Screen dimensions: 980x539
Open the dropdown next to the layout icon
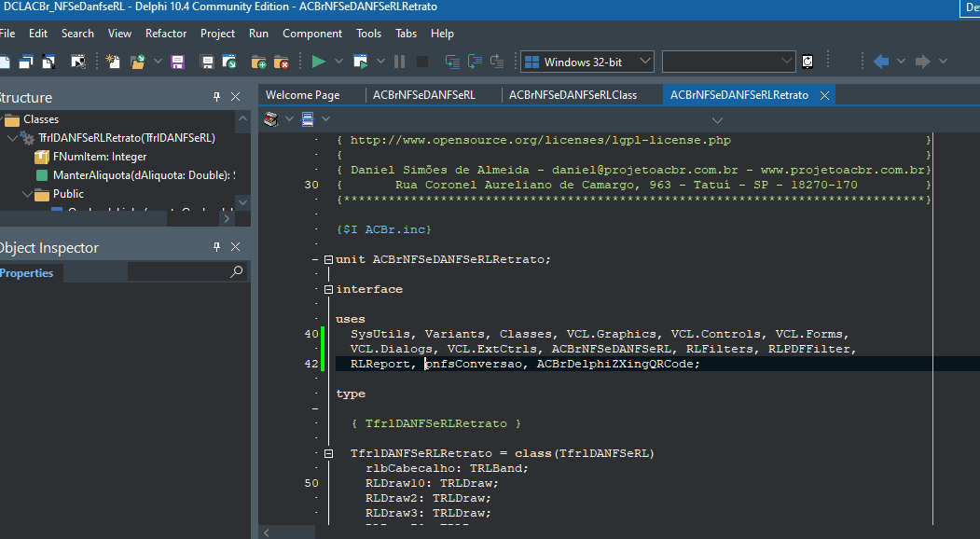[325, 118]
